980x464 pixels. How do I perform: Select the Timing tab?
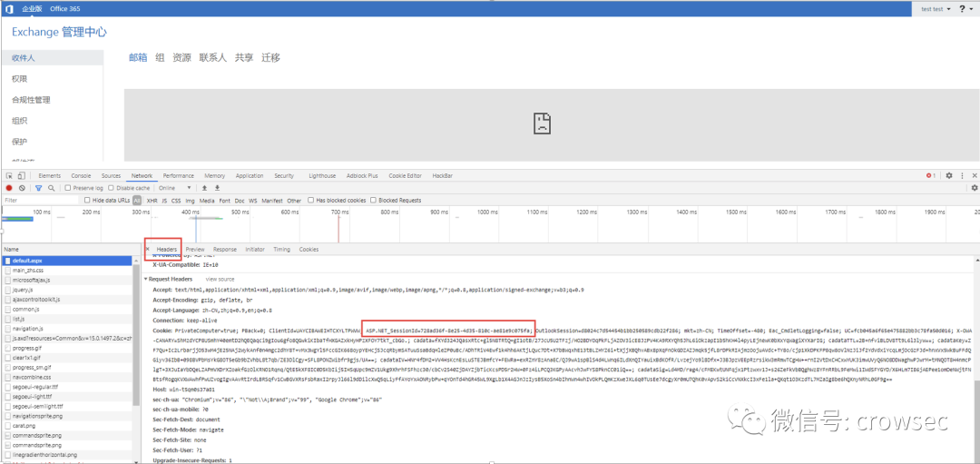[282, 250]
